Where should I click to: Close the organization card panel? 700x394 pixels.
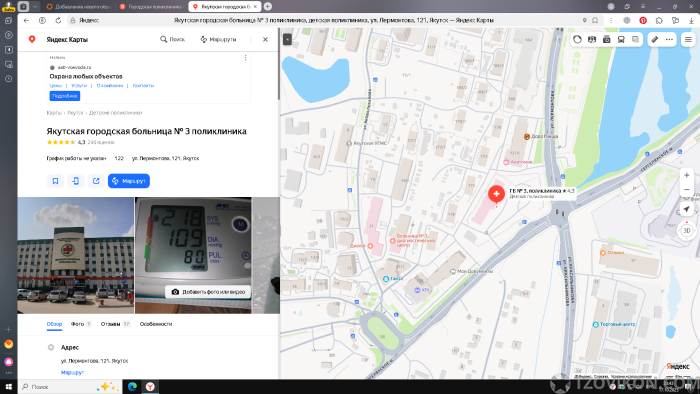(265, 39)
